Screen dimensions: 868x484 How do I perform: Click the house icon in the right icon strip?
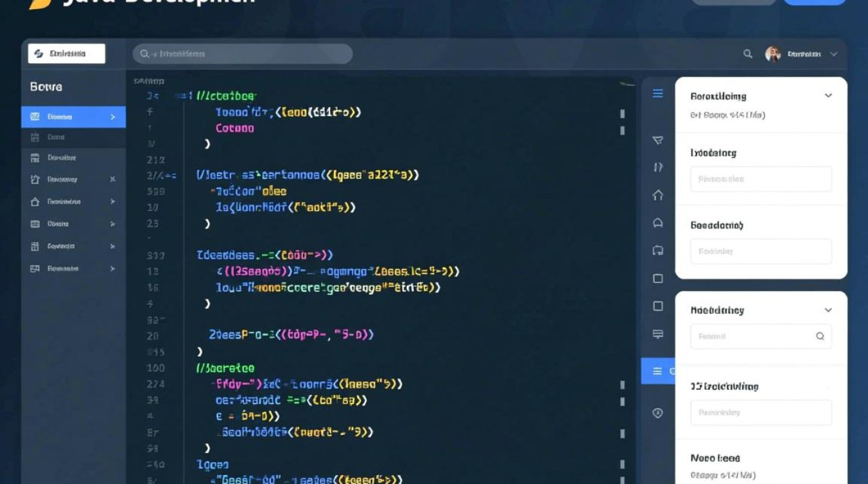tap(657, 195)
